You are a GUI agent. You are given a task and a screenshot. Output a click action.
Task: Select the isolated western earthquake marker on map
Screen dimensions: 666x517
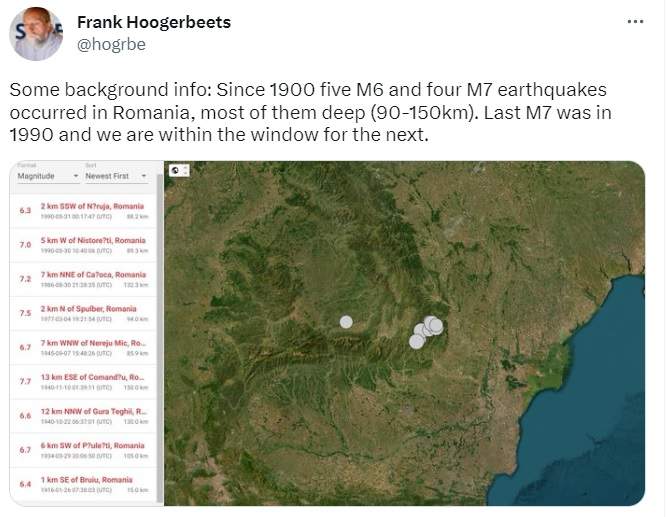(346, 322)
